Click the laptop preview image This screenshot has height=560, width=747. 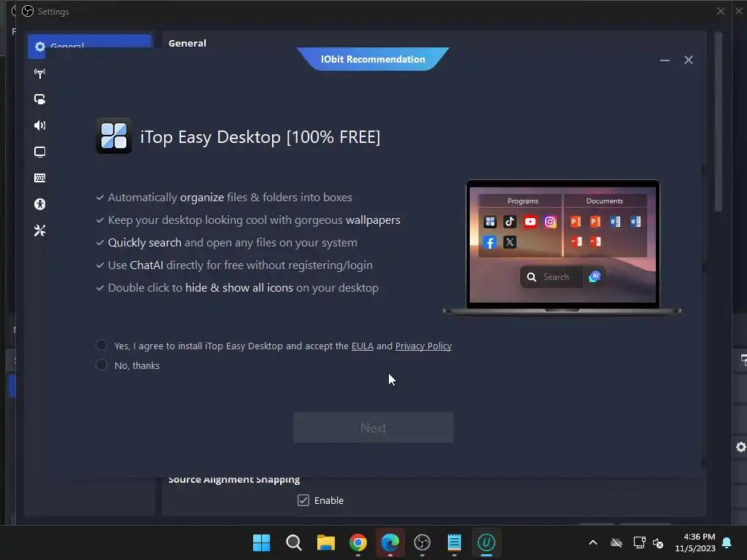562,247
